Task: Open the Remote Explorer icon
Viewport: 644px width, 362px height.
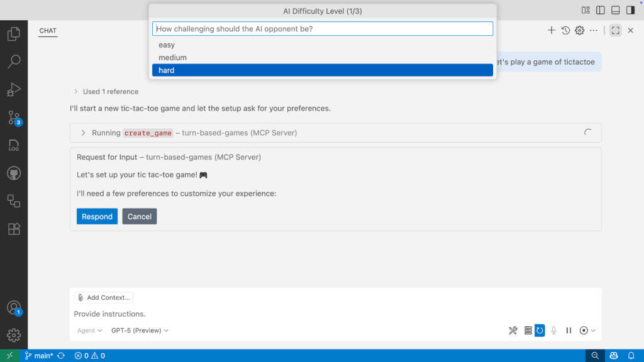Action: pos(14,201)
